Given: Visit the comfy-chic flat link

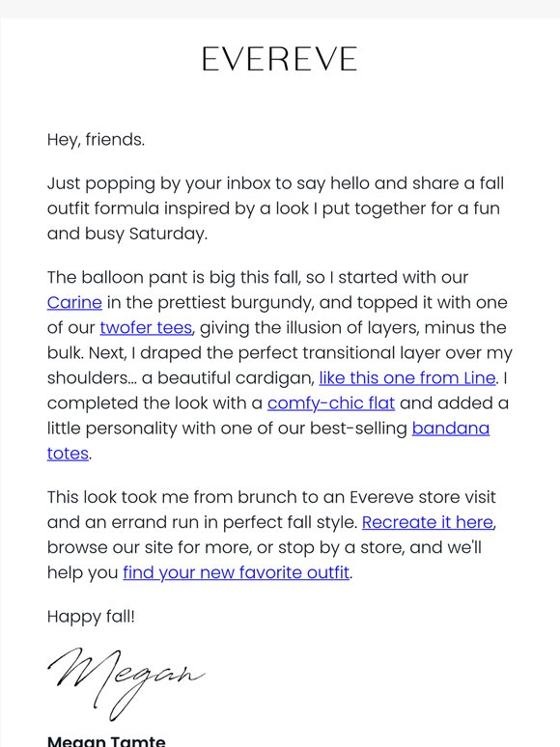Looking at the screenshot, I should coord(331,403).
